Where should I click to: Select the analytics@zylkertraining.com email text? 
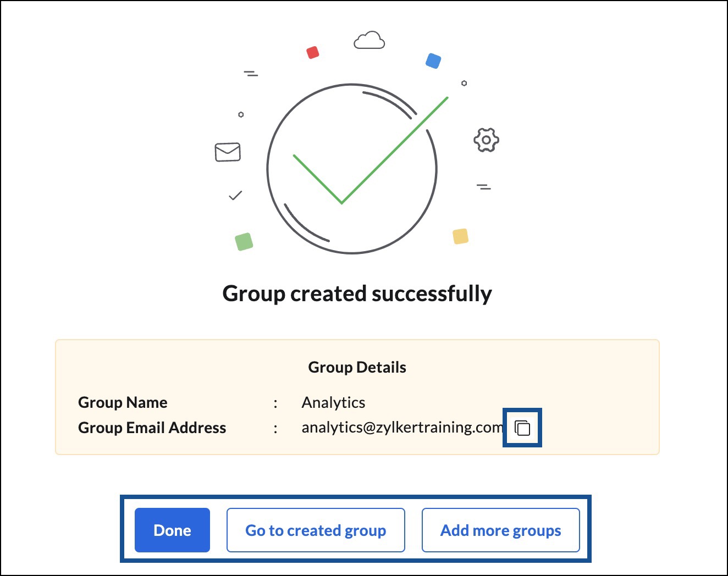401,428
